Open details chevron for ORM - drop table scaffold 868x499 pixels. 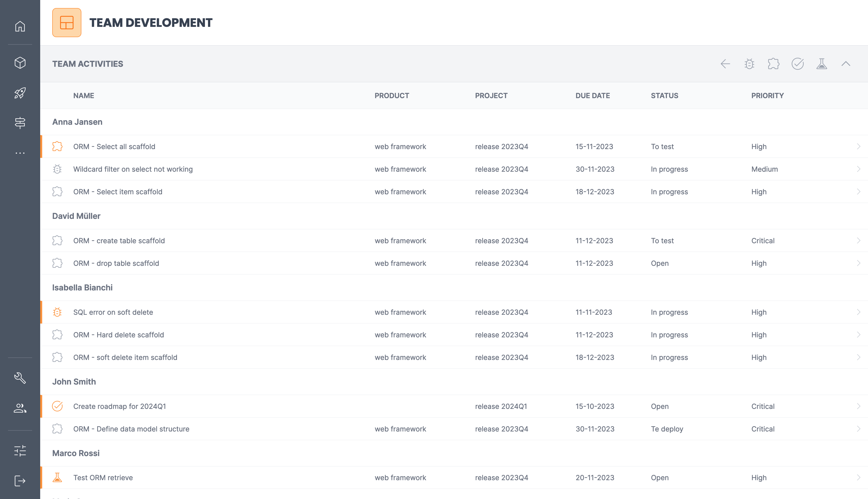[x=858, y=263]
